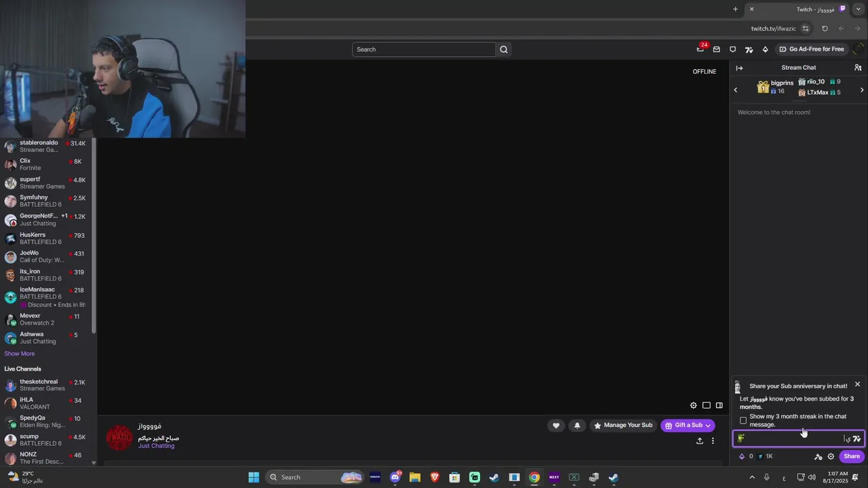
Task: Expand followed channels with Show More
Action: 19,354
